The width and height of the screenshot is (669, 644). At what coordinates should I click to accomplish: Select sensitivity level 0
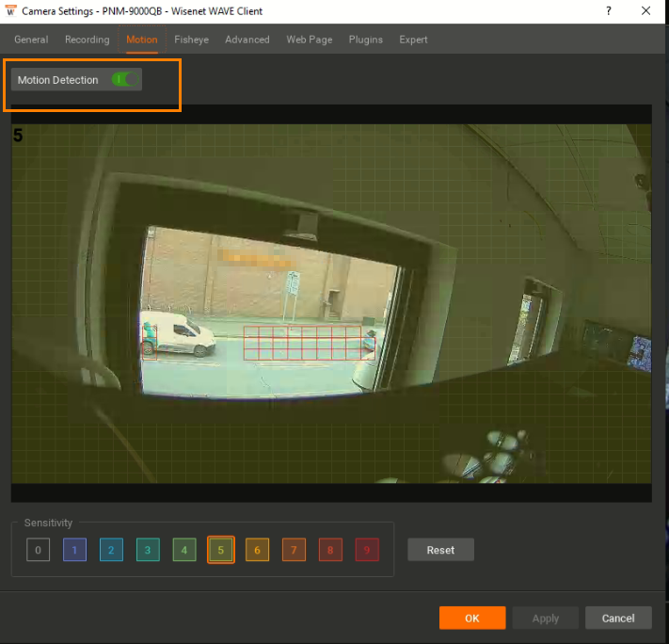click(x=38, y=550)
